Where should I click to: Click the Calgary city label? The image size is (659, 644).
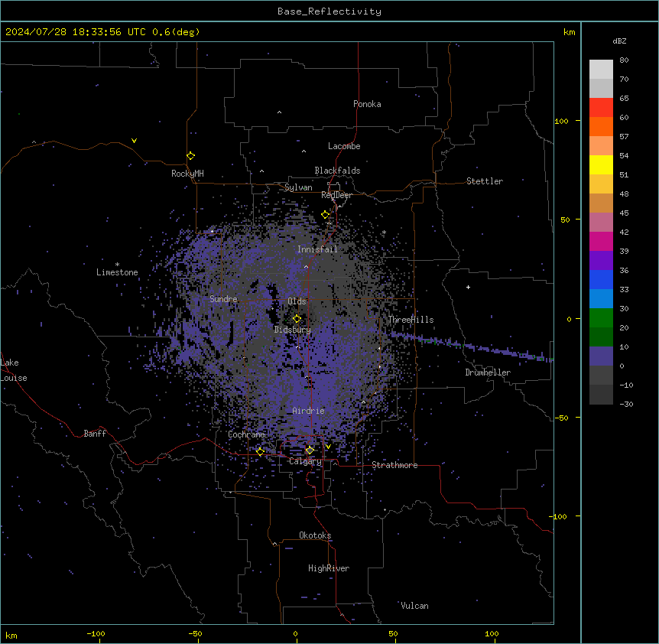click(305, 461)
